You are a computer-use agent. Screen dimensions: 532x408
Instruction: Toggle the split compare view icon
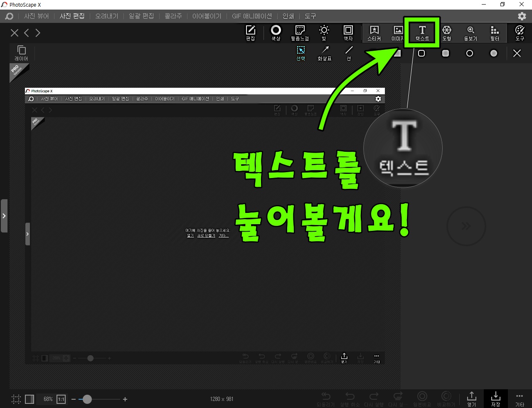[x=30, y=399]
